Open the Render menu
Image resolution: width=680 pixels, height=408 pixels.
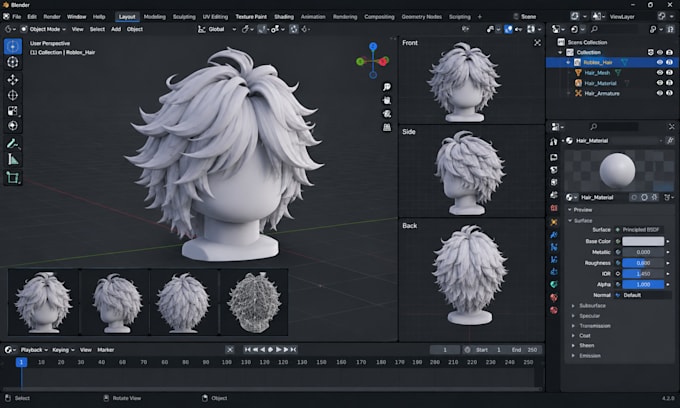pyautogui.click(x=52, y=16)
